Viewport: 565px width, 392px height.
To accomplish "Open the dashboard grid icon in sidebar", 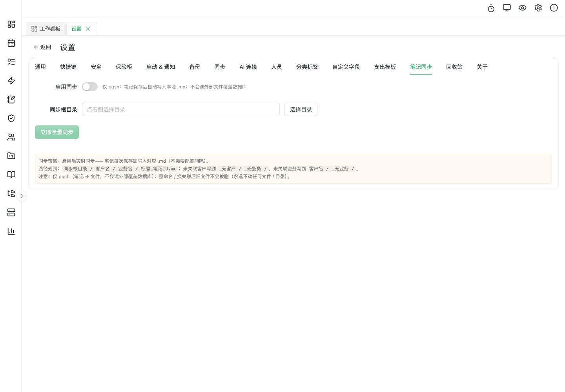I will (x=11, y=24).
